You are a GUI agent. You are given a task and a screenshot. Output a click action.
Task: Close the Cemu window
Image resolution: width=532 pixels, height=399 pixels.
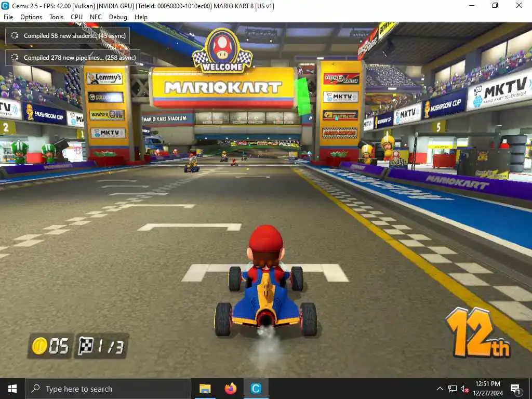519,5
